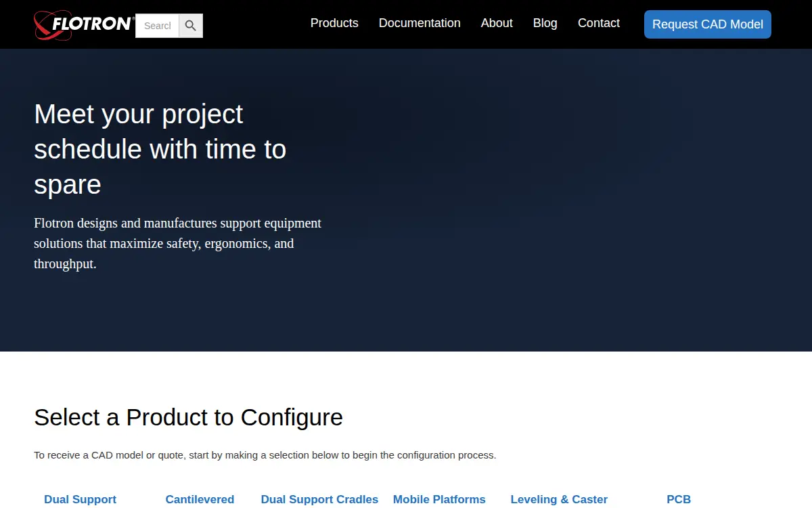Click the paragraph starting "Flotron designs and manufactures"
This screenshot has height=508, width=812.
tap(178, 243)
